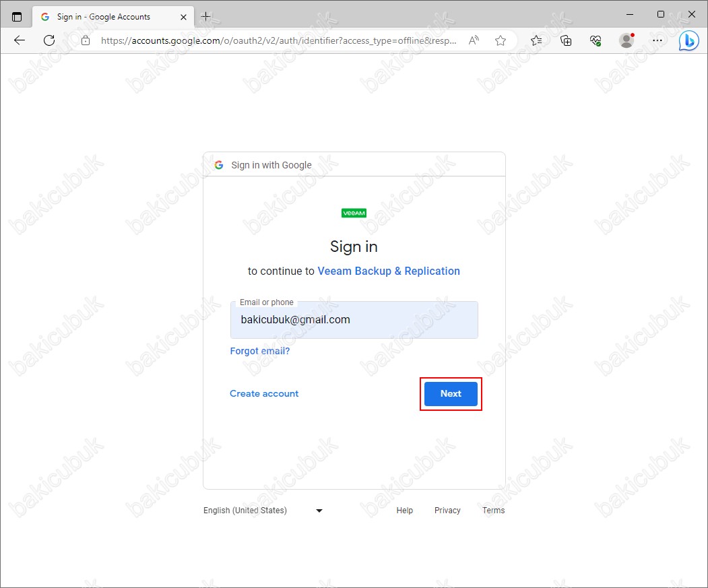Click the Create account link
Screen dimensions: 708x588
pos(264,393)
